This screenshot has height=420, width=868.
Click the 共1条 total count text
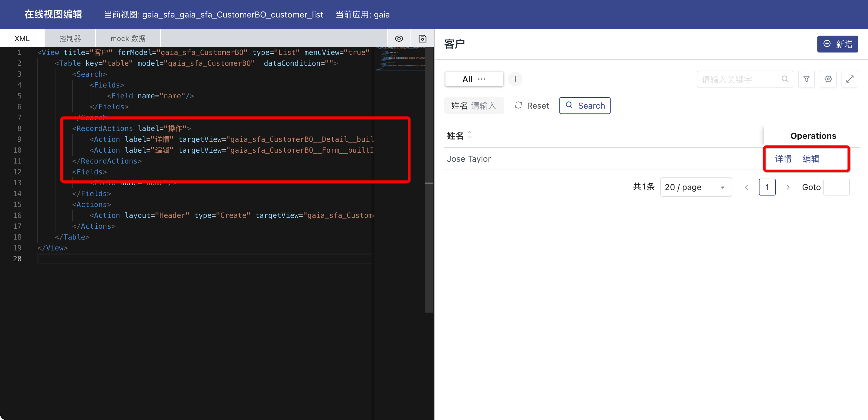[643, 187]
